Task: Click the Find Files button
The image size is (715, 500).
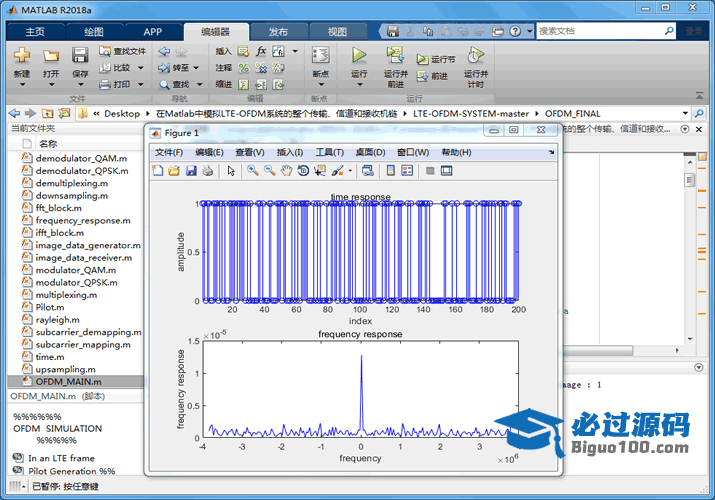Action: [x=123, y=51]
